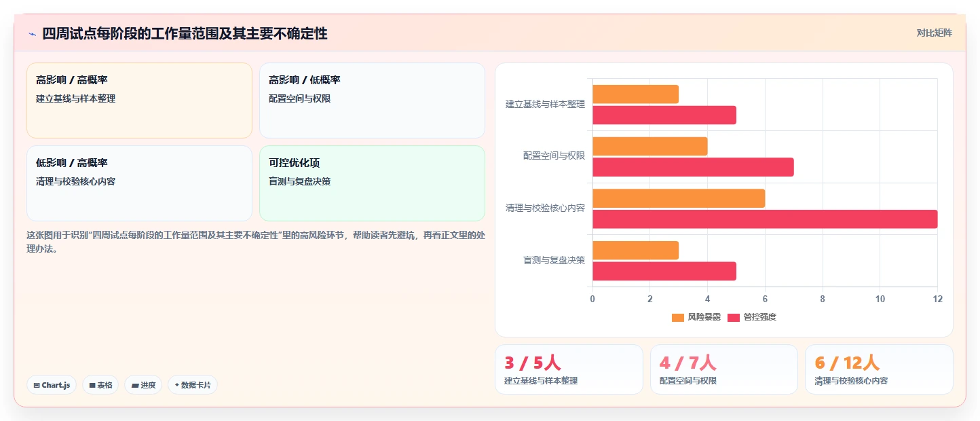Click the 盲测与复盘决策 y-axis label
980x421 pixels.
[554, 260]
